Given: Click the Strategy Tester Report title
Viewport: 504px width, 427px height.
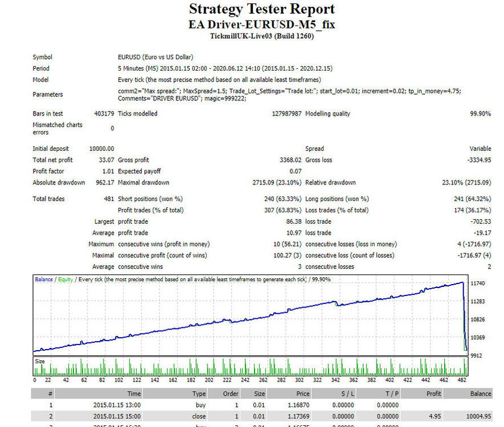Looking at the screenshot, I should point(261,9).
